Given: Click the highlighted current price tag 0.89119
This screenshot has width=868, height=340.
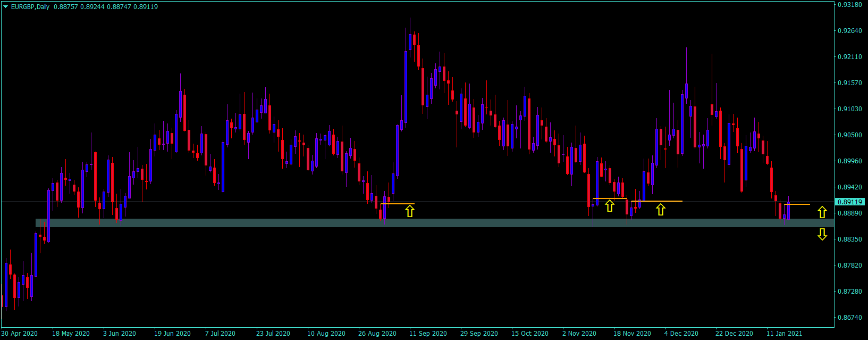Looking at the screenshot, I should click(850, 202).
